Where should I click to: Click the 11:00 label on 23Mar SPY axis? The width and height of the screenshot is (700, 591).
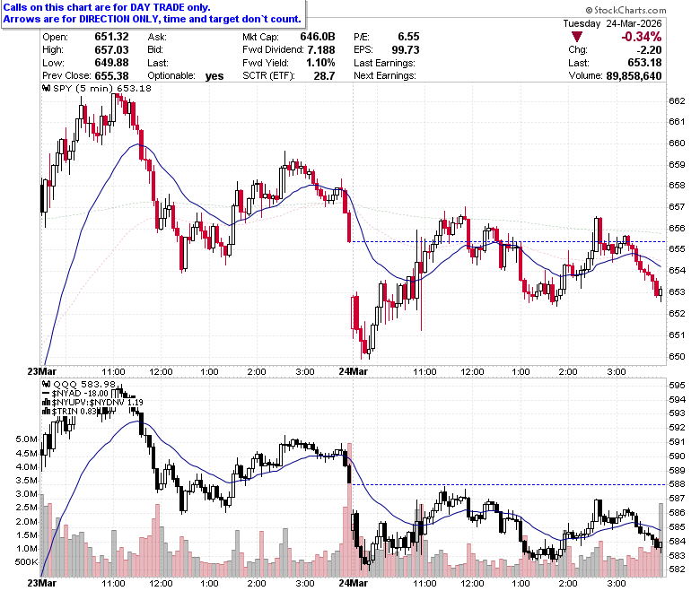[113, 371]
